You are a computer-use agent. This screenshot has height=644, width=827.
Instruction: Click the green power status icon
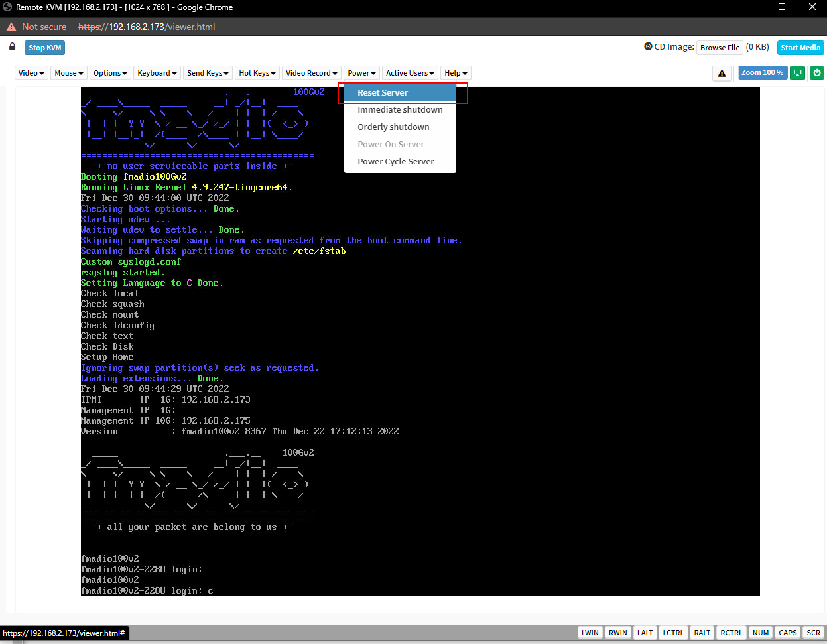click(x=817, y=73)
